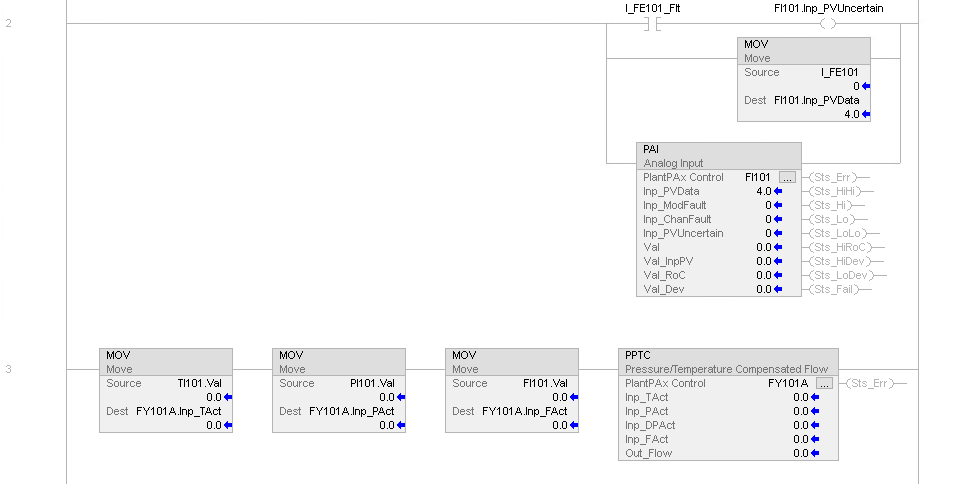Select the I_FE101_Flt contact on rung 2
The image size is (956, 500).
[x=653, y=23]
